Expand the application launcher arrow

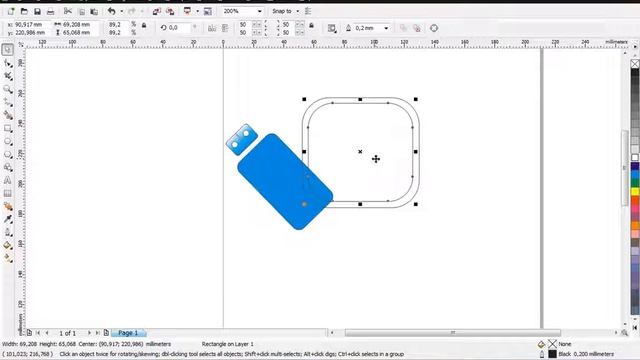coord(198,11)
